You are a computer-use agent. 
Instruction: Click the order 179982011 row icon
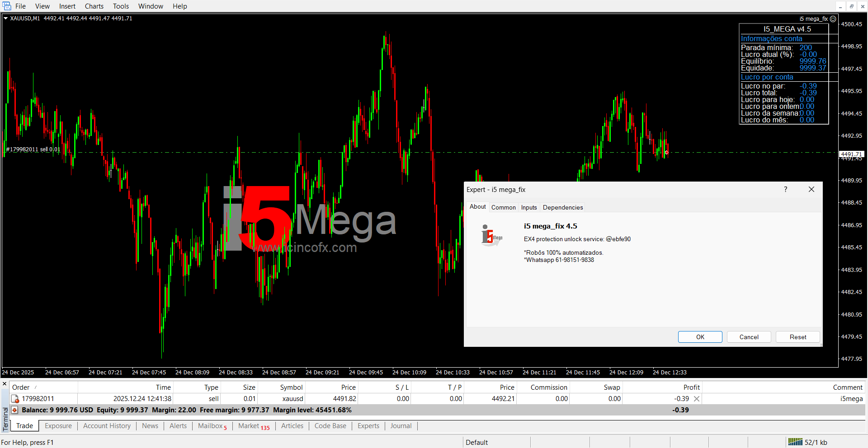15,399
